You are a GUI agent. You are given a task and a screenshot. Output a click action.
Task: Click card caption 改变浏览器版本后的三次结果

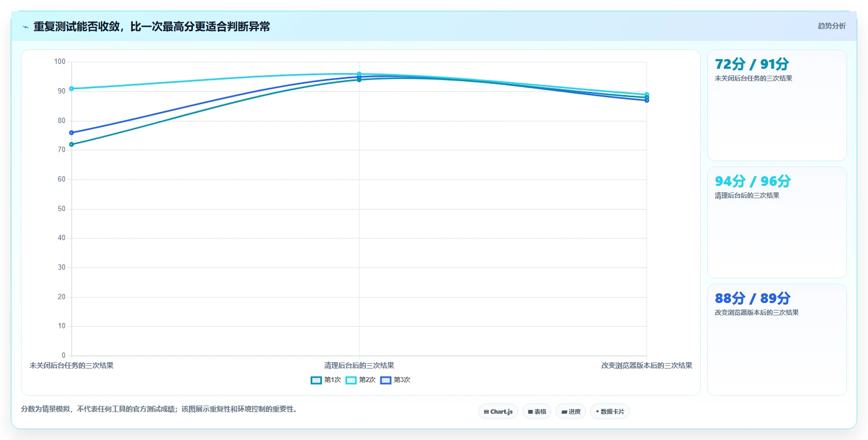coord(757,313)
